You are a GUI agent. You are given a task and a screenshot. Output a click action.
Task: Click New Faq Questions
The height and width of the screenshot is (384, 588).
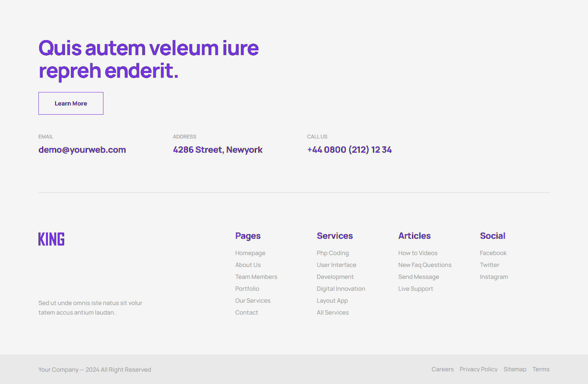425,265
